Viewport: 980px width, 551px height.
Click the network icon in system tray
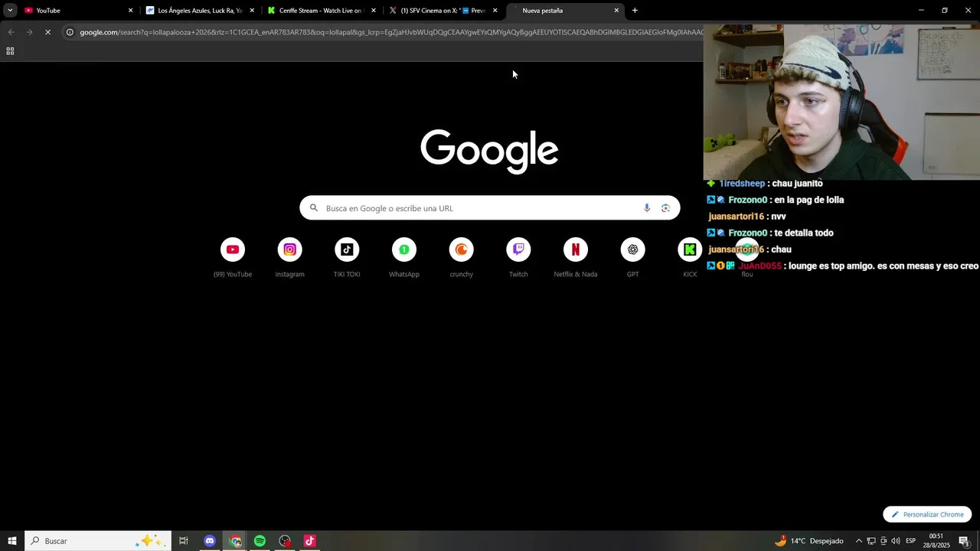(871, 541)
